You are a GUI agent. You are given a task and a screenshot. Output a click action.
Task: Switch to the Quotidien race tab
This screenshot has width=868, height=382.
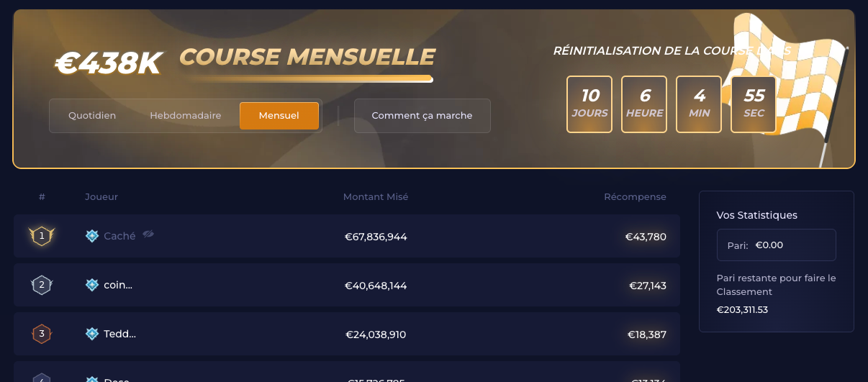(x=92, y=116)
